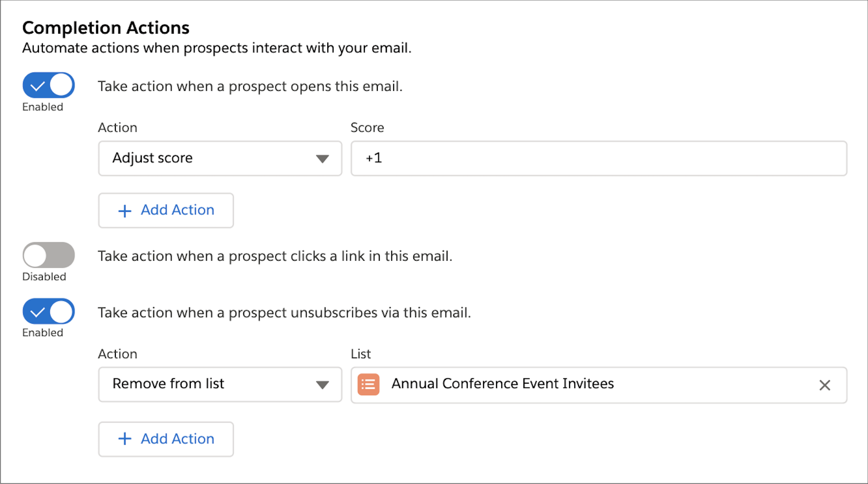Expand the Remove from list dropdown

tap(220, 385)
